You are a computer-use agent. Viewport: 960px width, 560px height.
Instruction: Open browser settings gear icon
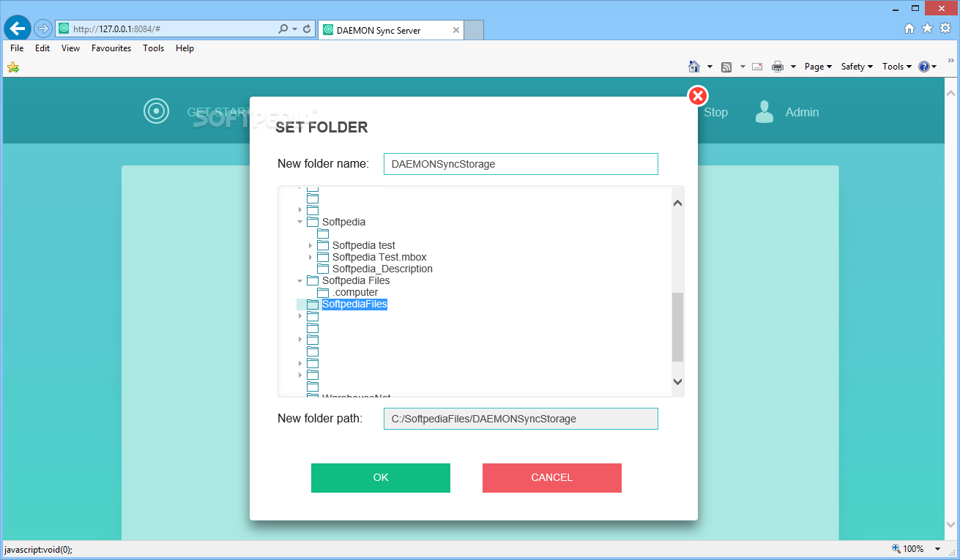[x=945, y=28]
